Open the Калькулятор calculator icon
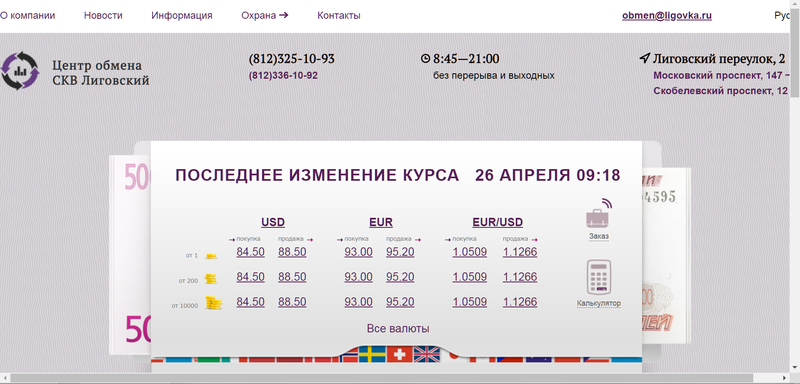The height and width of the screenshot is (384, 800). [x=599, y=277]
